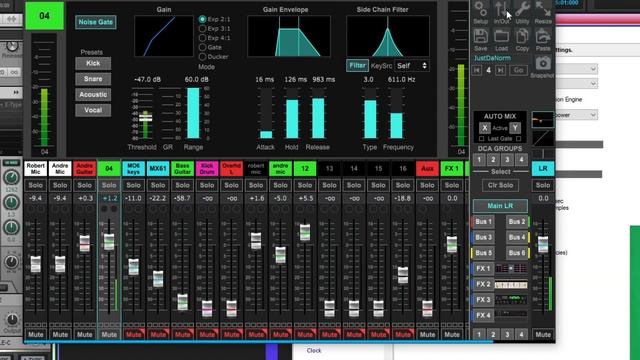Open the Setup gears icon
Screen dimensions: 640x360
(x=481, y=10)
